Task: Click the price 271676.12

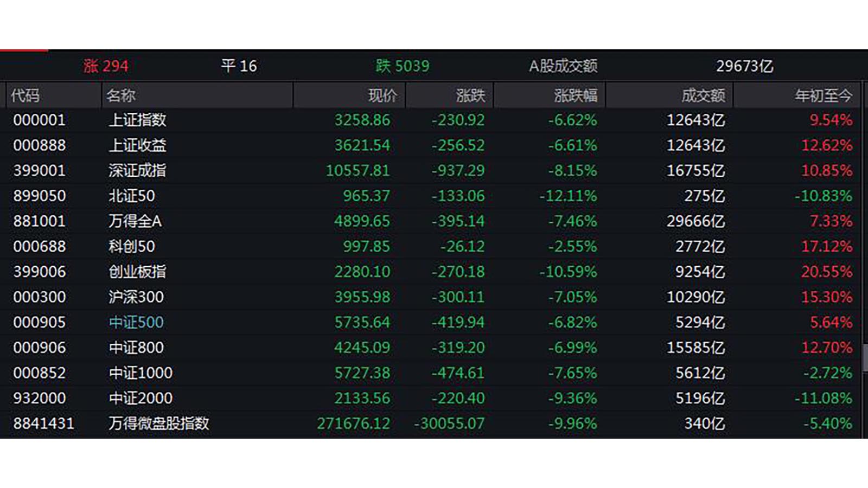Action: click(x=354, y=423)
